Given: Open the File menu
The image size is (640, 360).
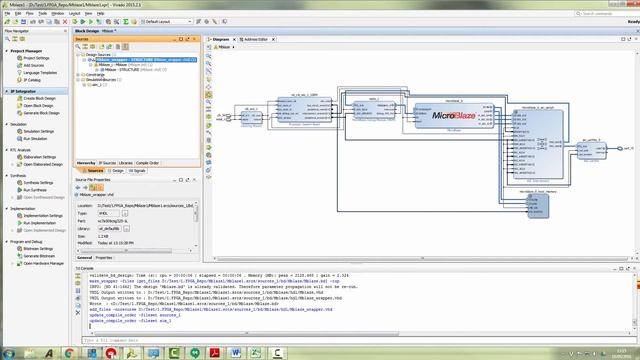Looking at the screenshot, I should point(7,13).
